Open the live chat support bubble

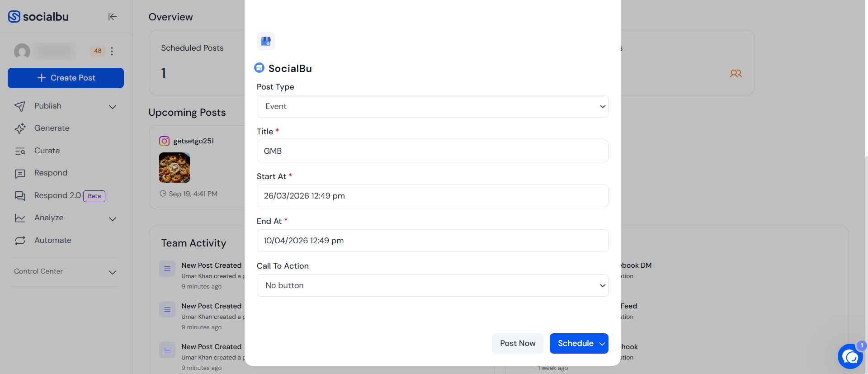pyautogui.click(x=850, y=356)
